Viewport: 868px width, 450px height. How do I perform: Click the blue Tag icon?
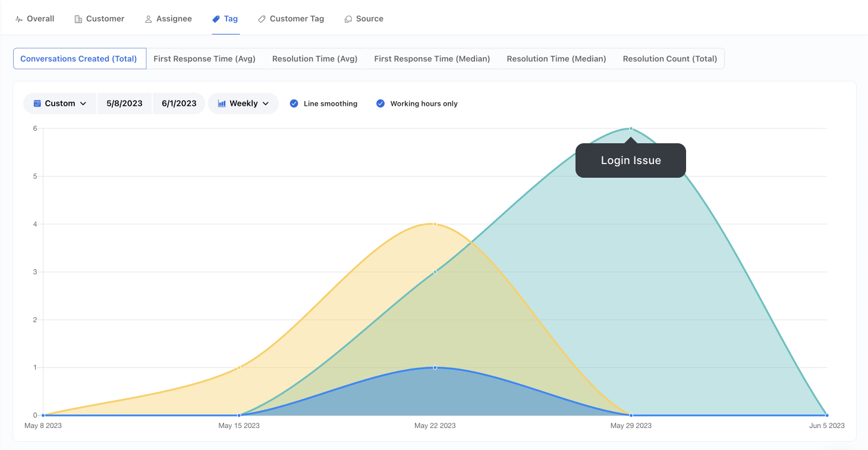pos(216,19)
